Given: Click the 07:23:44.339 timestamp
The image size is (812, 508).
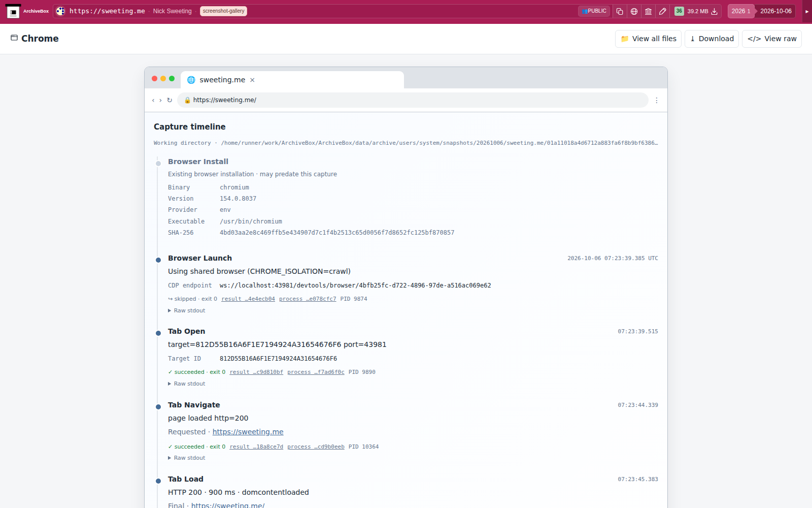Looking at the screenshot, I should [x=638, y=405].
